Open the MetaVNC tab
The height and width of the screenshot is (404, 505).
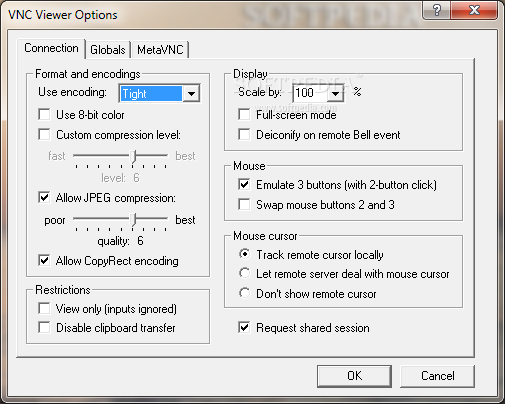[x=160, y=50]
